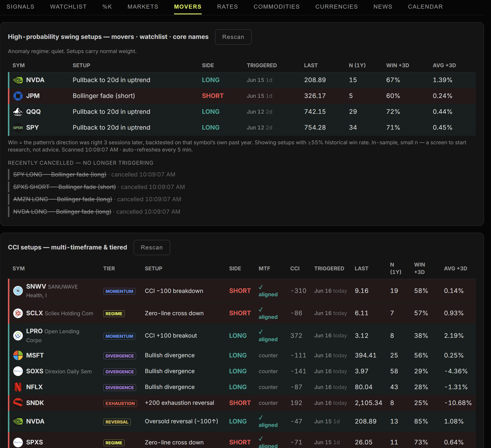Click the DIVERGENCE badge on MSFT row
Viewport: 491px width, 448px height.
click(x=120, y=356)
